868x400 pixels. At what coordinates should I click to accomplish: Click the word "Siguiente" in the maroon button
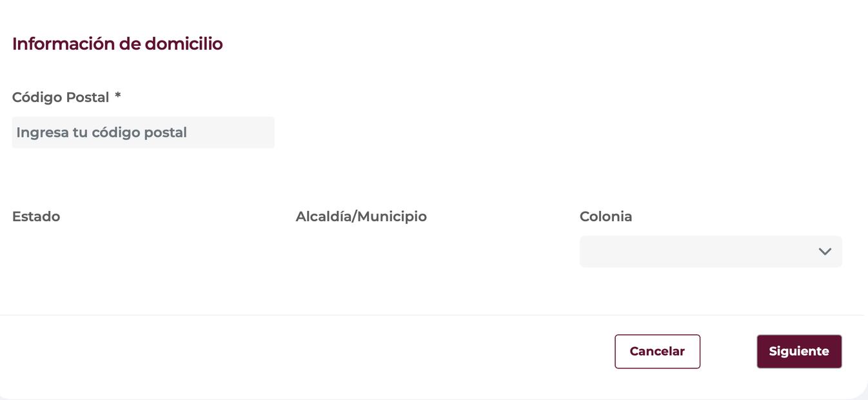click(799, 352)
